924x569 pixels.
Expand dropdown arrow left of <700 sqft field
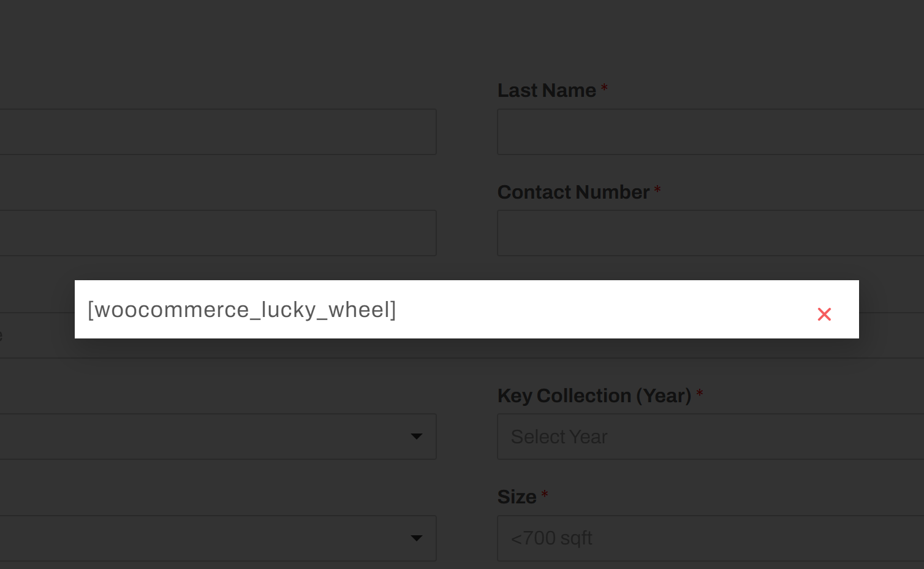pos(417,538)
